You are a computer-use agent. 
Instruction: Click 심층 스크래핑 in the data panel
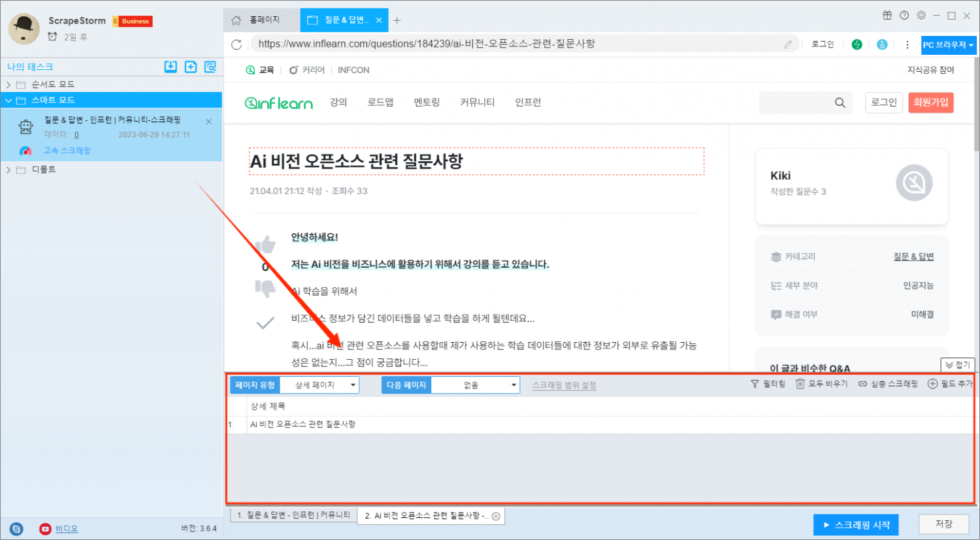coord(888,384)
